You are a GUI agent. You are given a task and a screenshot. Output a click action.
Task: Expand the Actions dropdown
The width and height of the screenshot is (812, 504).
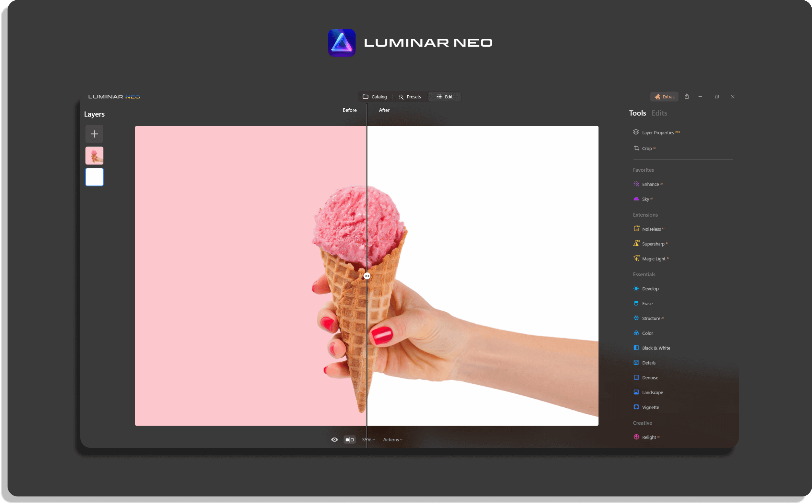(x=392, y=439)
